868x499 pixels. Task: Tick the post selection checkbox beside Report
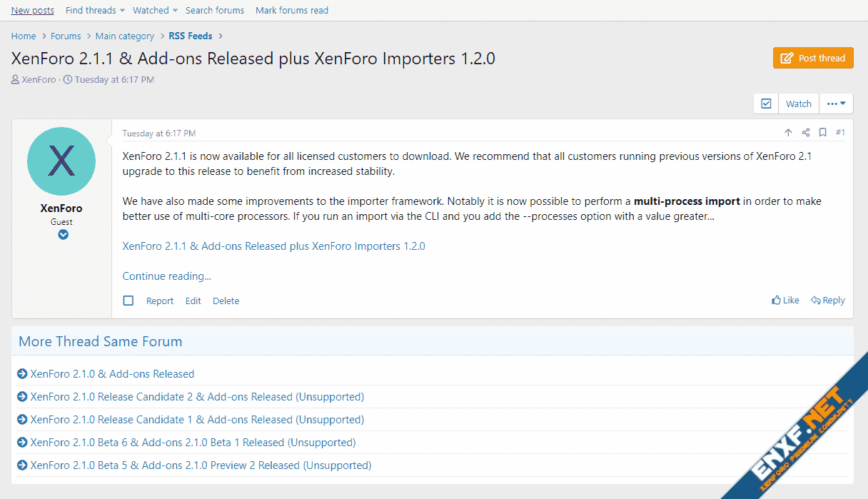[128, 301]
